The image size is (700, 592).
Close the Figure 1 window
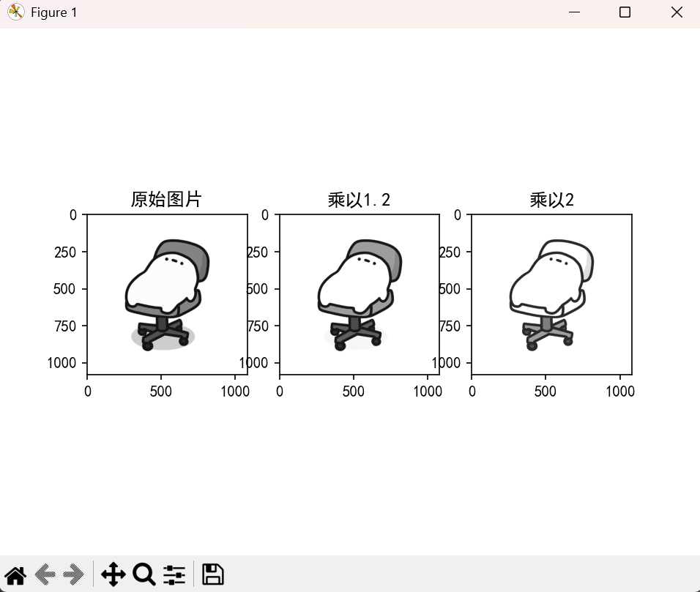[677, 12]
